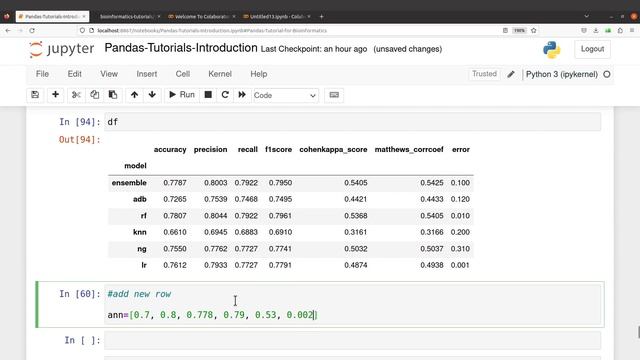Open the command palette keyboard icon
This screenshot has height=360, width=640.
(334, 95)
